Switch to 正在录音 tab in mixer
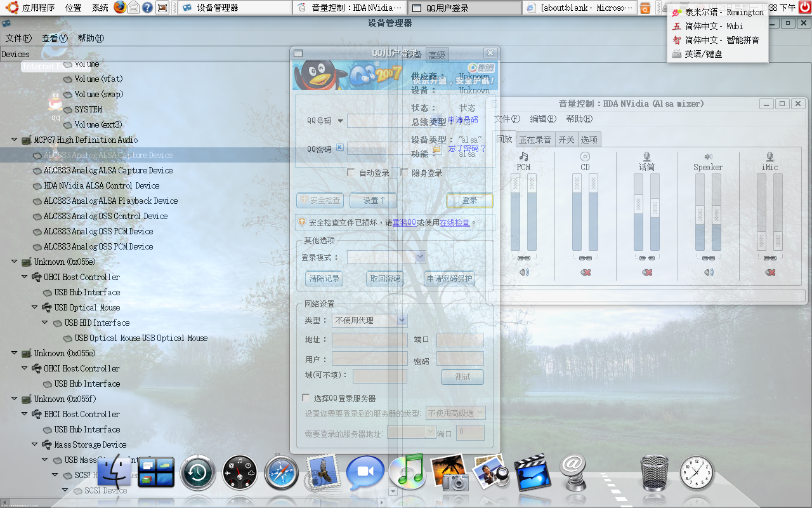812x508 pixels. pyautogui.click(x=535, y=139)
